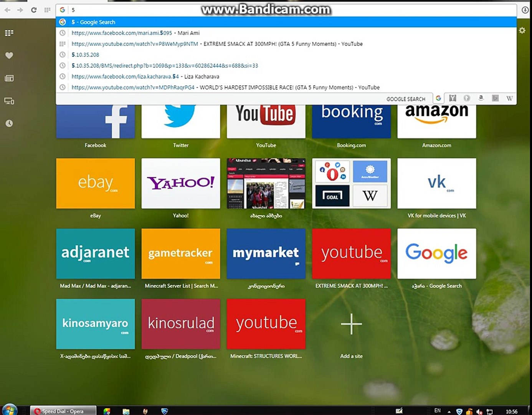Select the 5.10.35.208 suggestion
The width and height of the screenshot is (532, 415).
point(286,55)
